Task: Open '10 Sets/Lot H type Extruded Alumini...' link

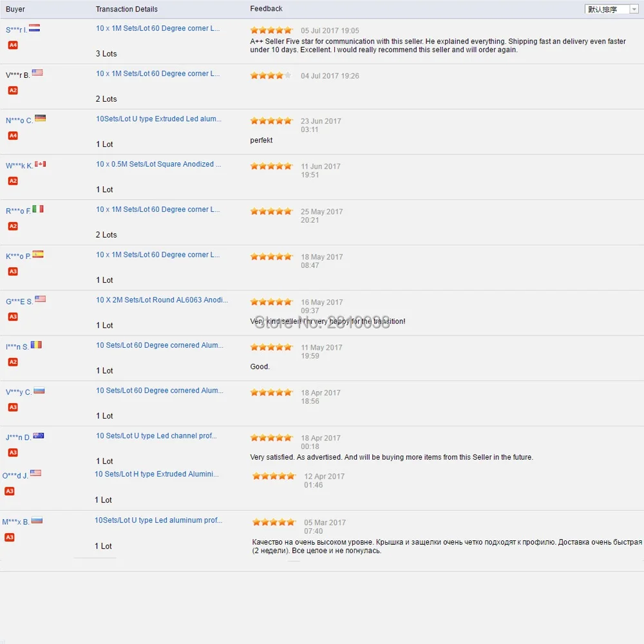Action: [x=156, y=474]
